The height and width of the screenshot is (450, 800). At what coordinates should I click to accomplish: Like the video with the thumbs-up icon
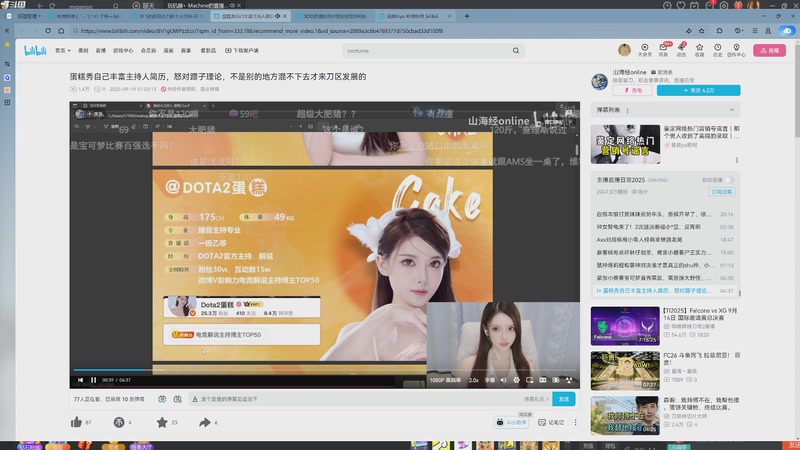tap(77, 422)
